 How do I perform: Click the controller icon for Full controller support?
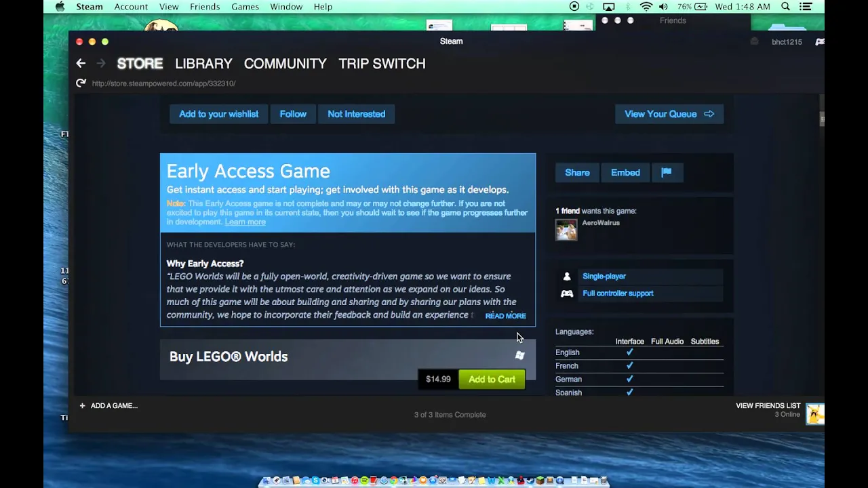coord(567,293)
